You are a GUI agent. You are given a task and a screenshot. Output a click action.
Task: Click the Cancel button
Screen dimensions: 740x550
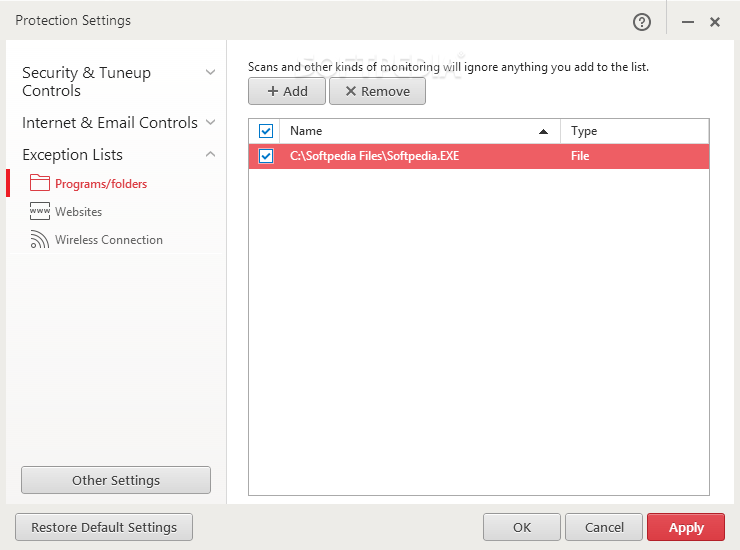click(x=604, y=527)
